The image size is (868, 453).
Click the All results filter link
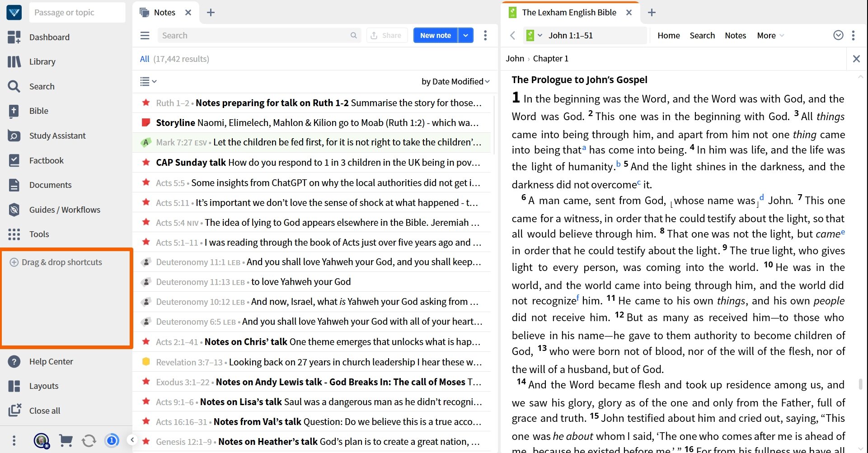click(145, 59)
